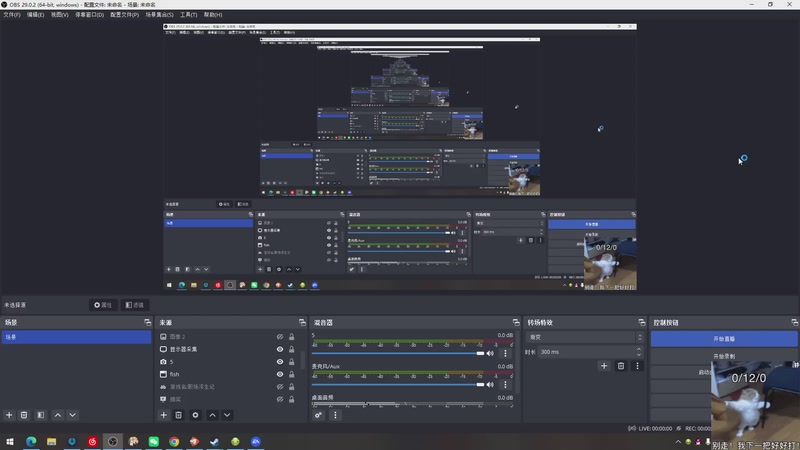Adjust 300 ms duration stepper arrows
Image resolution: width=800 pixels, height=450 pixels.
pyautogui.click(x=639, y=352)
